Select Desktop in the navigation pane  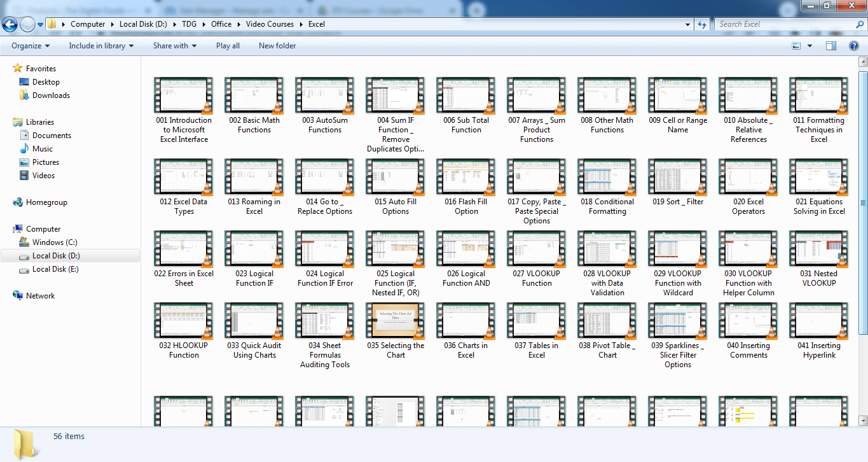click(46, 82)
